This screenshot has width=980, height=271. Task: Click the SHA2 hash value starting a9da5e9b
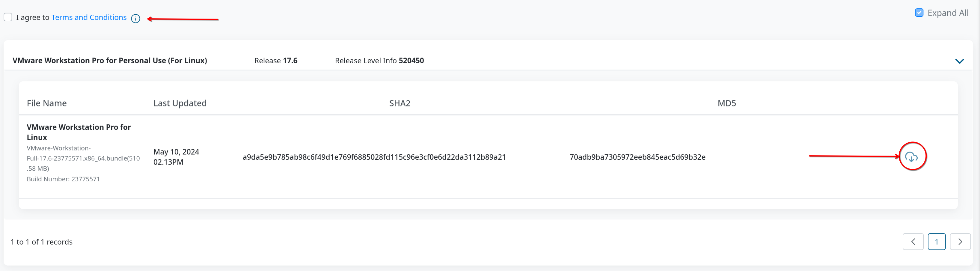[374, 157]
